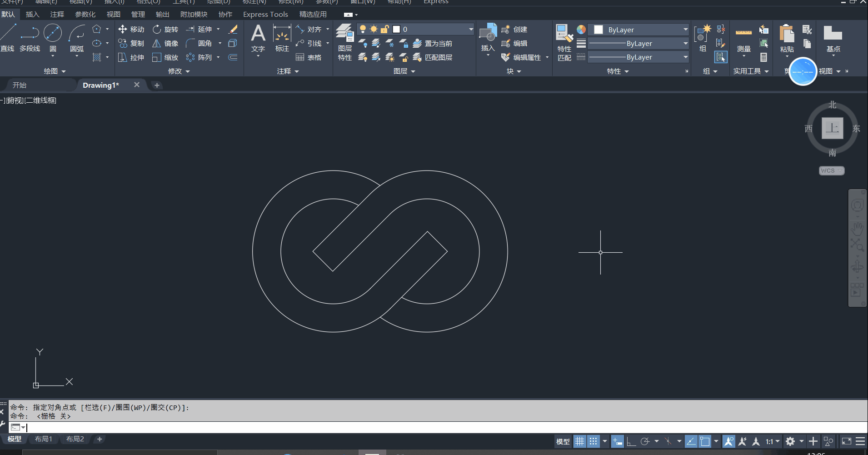The image size is (868, 455).
Task: Switch to the 插入 ribbon tab
Action: pyautogui.click(x=32, y=14)
